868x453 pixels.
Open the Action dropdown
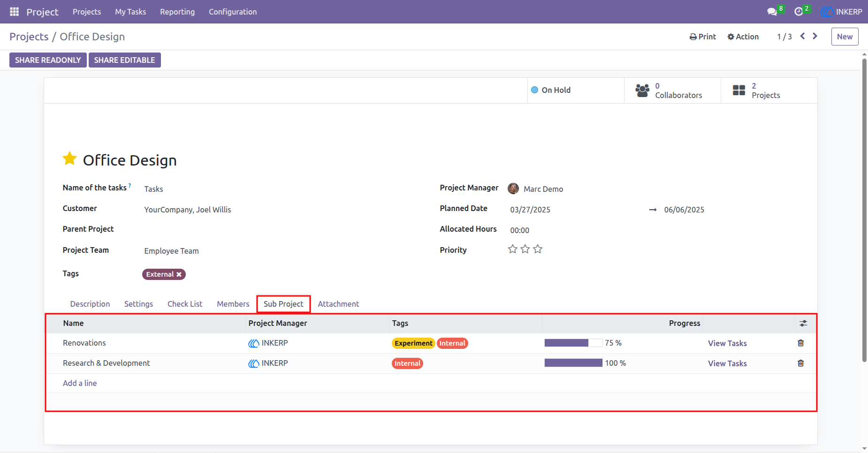click(743, 37)
